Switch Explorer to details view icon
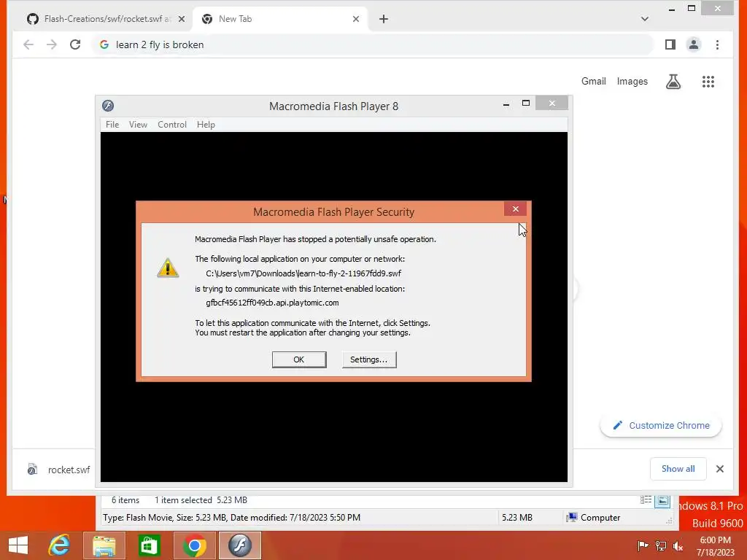This screenshot has width=747, height=560. pyautogui.click(x=646, y=500)
